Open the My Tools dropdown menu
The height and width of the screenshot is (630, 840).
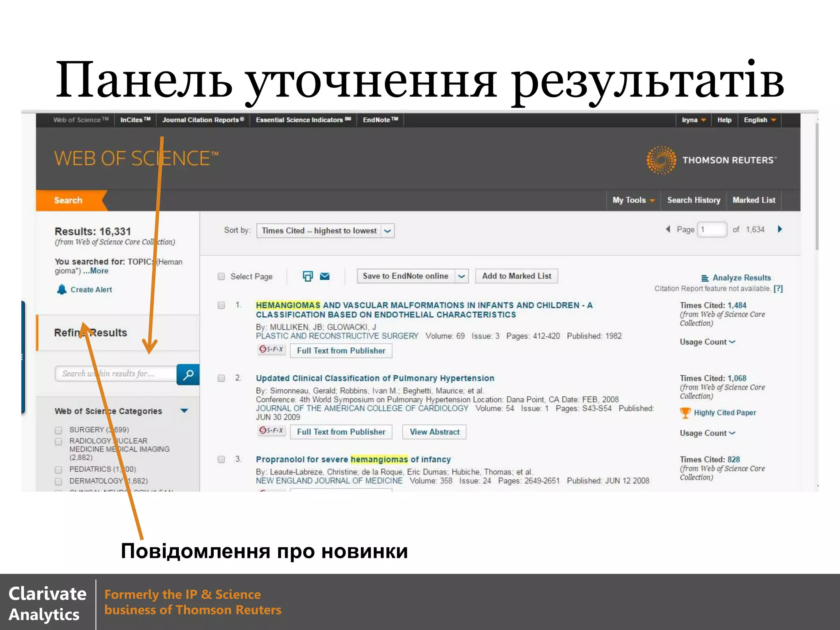click(633, 200)
